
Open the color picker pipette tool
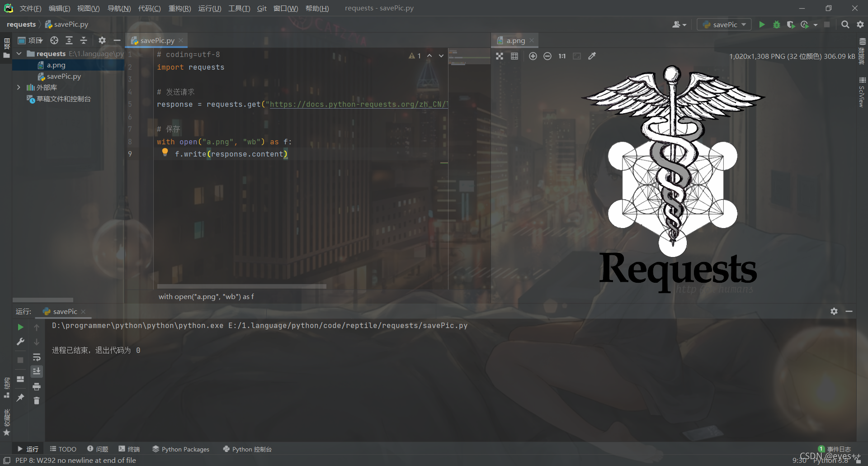click(592, 56)
